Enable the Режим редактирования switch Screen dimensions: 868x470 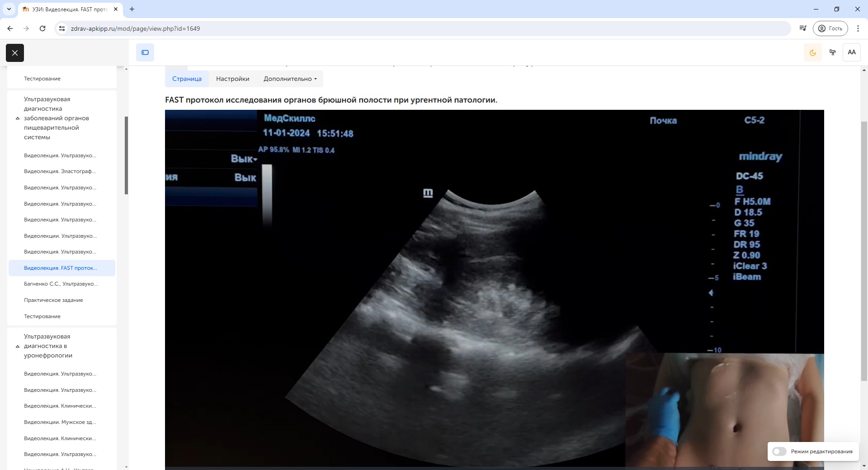click(x=779, y=451)
